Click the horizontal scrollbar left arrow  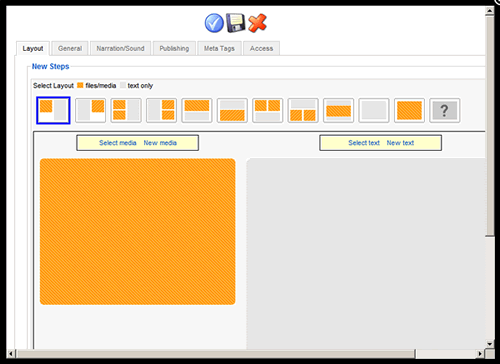tap(11, 354)
